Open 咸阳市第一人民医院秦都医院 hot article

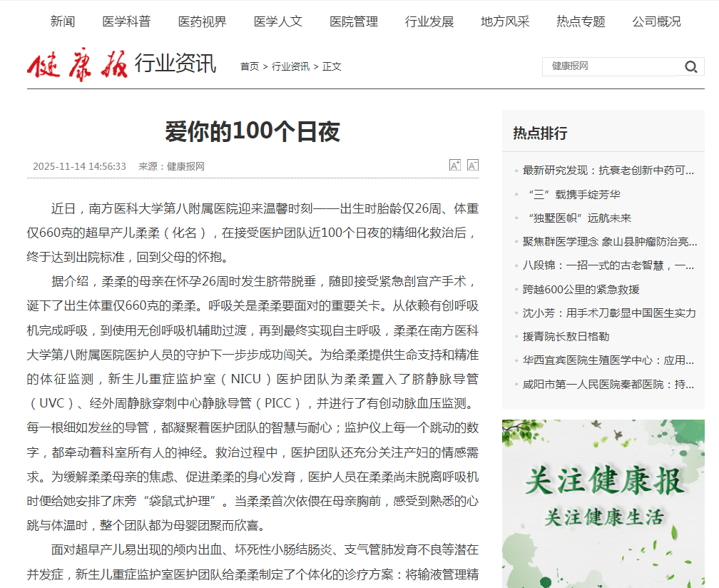pos(608,385)
